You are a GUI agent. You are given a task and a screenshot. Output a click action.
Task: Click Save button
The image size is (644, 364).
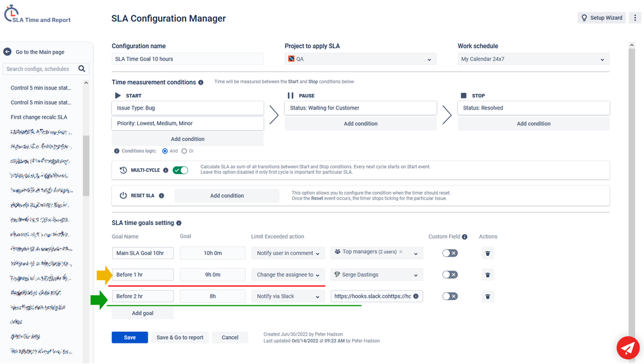(x=130, y=338)
